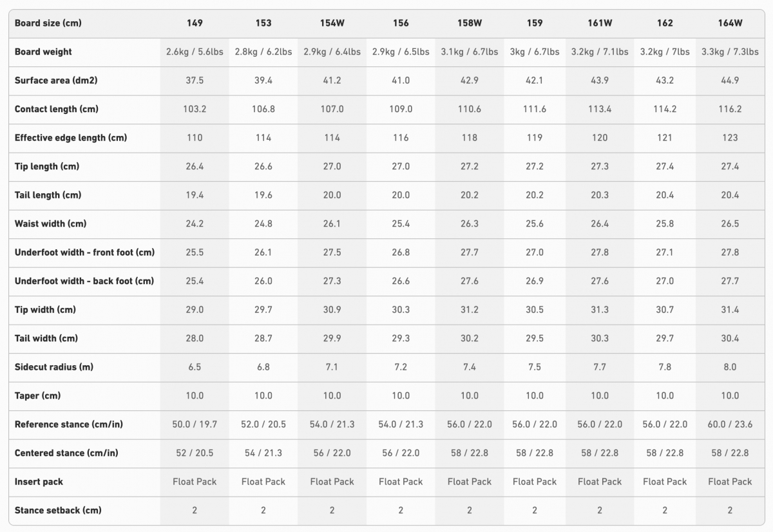Click the Sidecut radius value 8.0
Image resolution: width=773 pixels, height=532 pixels.
coord(730,367)
